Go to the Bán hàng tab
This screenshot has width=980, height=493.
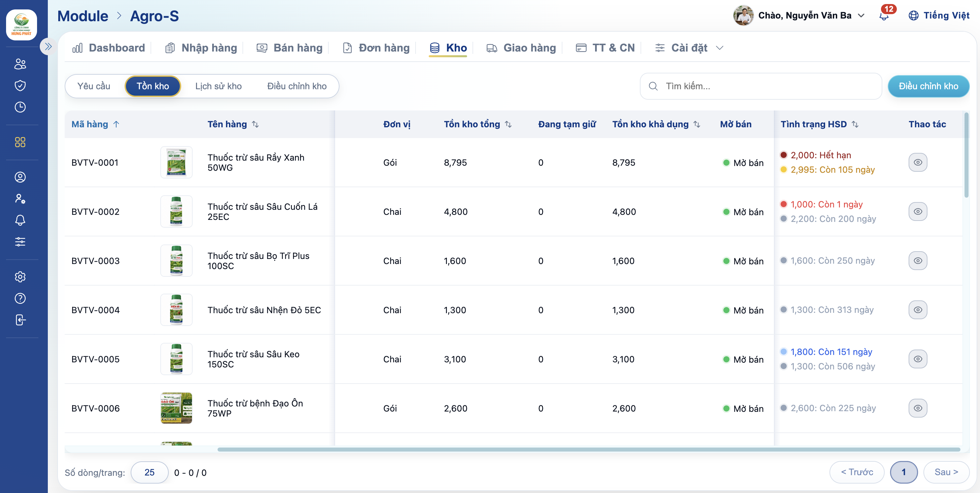click(290, 48)
